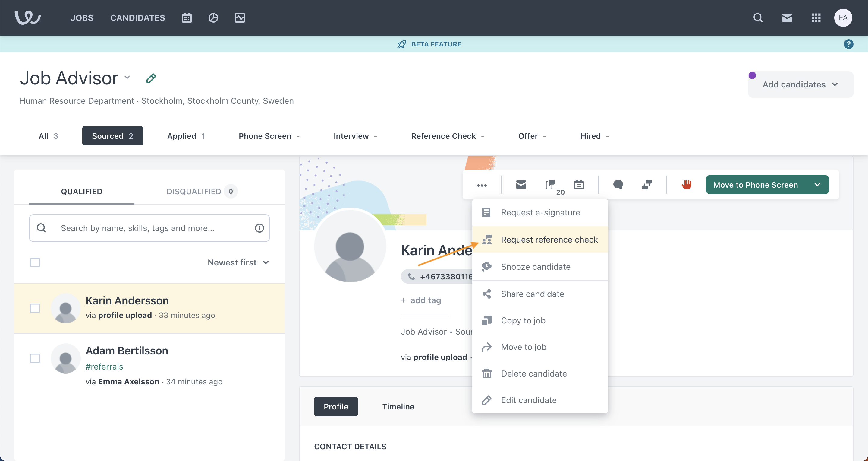Open the Add candidates dropdown
This screenshot has height=461, width=868.
pyautogui.click(x=800, y=84)
